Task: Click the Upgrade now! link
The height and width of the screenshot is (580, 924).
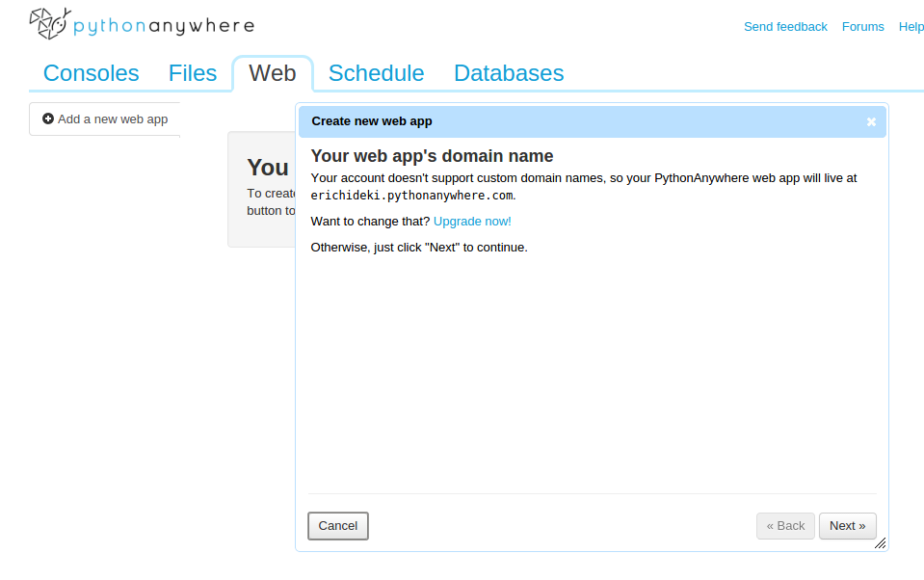Action: (x=472, y=222)
